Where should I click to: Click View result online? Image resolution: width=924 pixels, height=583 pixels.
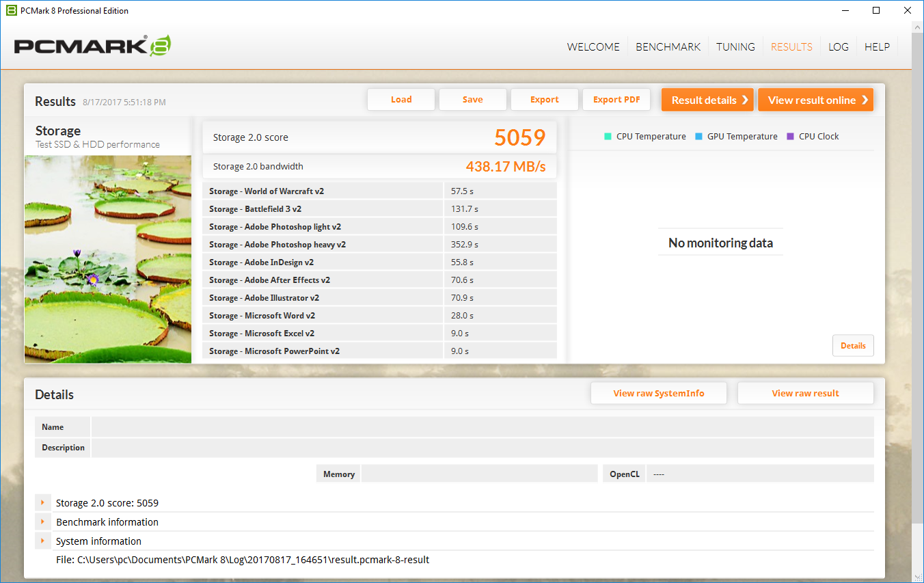coord(815,100)
